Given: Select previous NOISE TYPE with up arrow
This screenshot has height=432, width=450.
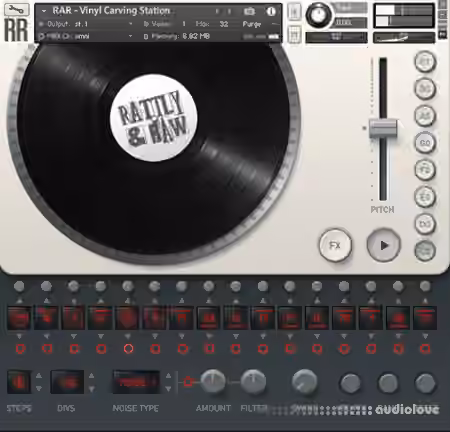Looking at the screenshot, I should click(168, 376).
